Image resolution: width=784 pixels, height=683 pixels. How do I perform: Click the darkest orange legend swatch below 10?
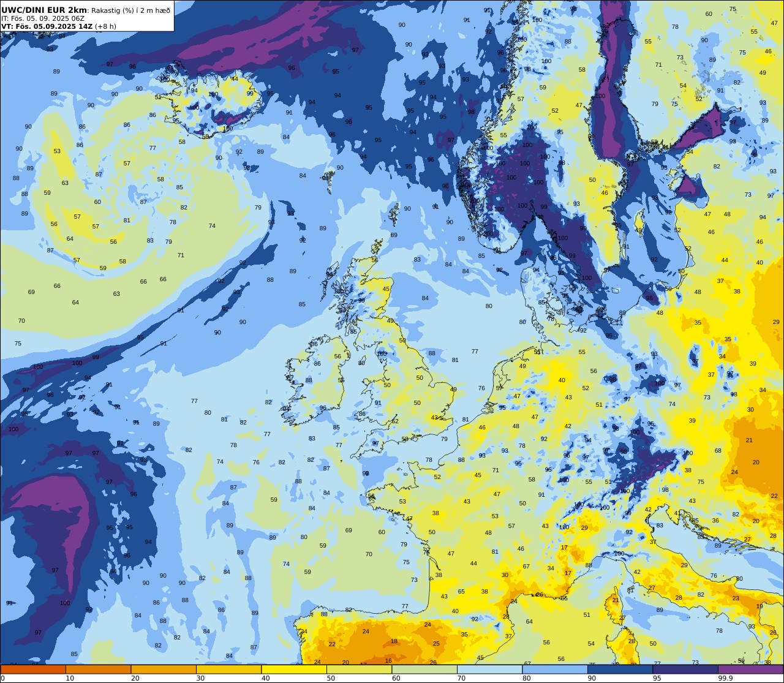[33, 669]
